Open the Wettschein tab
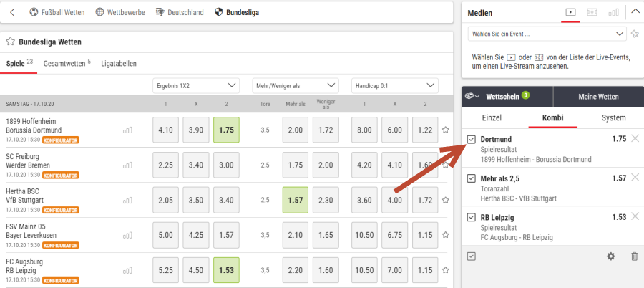644x288 pixels. tap(507, 97)
